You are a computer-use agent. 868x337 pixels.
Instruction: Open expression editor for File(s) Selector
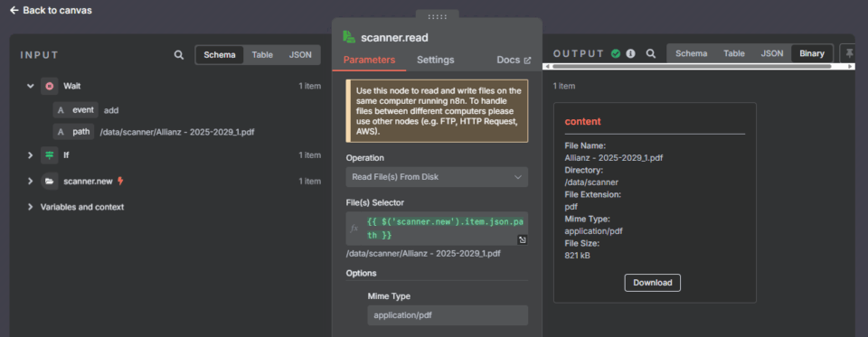(x=522, y=239)
